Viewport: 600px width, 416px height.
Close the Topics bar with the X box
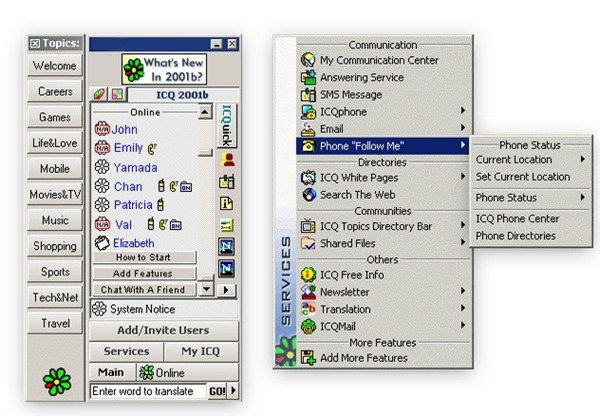tap(35, 43)
